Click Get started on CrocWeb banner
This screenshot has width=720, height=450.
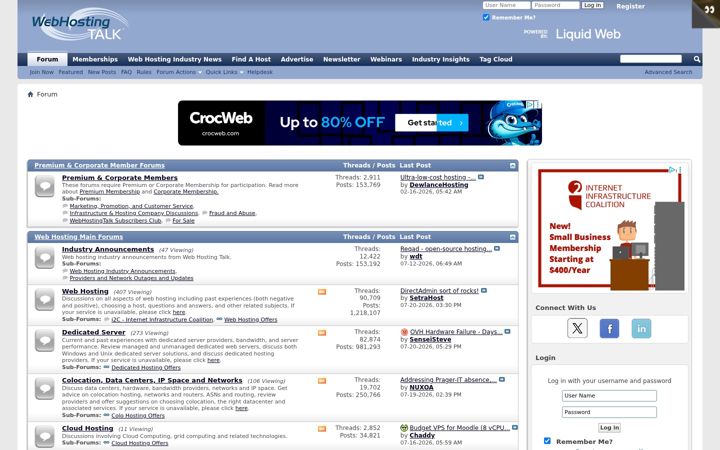(x=432, y=123)
